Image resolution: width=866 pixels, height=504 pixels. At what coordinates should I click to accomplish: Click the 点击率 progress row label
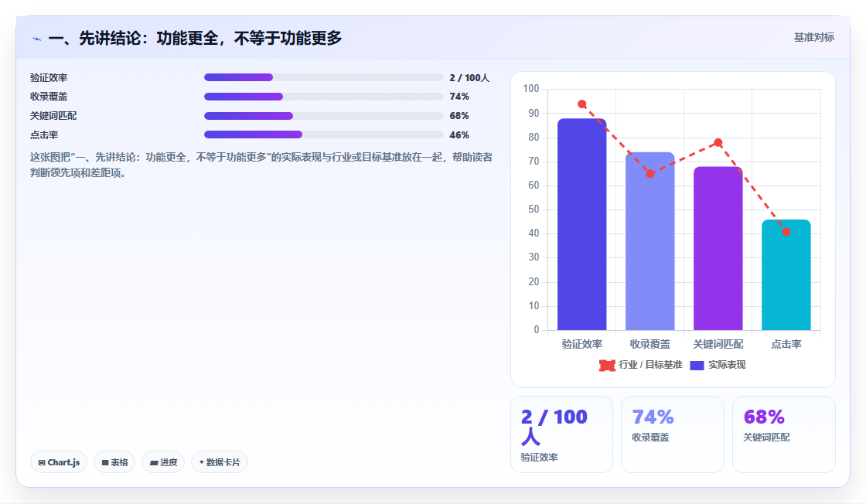[44, 135]
